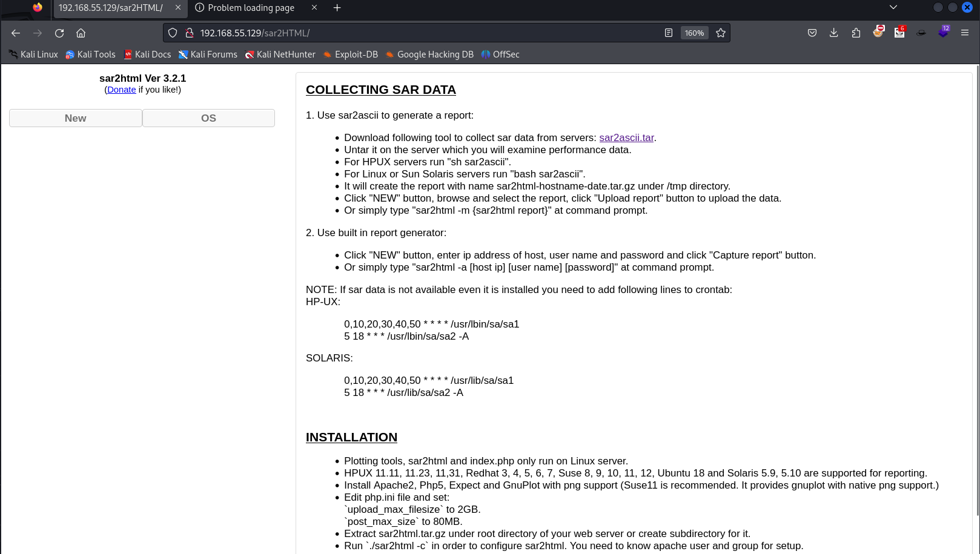Reset the 160% zoom level badge
Viewport: 980px width, 554px height.
click(x=695, y=33)
